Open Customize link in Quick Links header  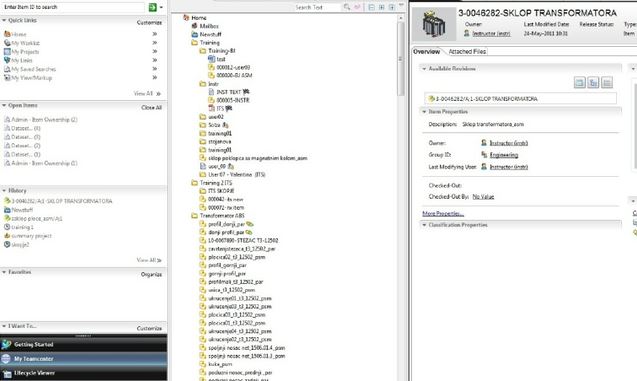click(x=149, y=23)
